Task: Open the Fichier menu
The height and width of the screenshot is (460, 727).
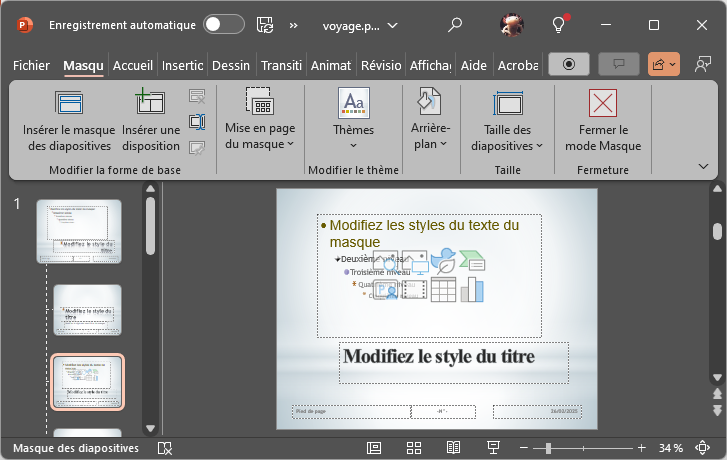Action: click(31, 65)
